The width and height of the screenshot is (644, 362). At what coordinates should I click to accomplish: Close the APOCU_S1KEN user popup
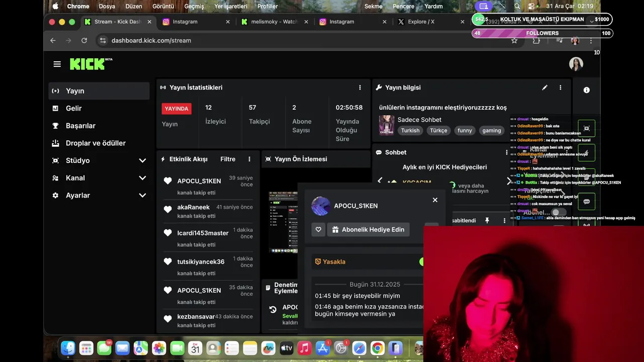click(x=435, y=200)
